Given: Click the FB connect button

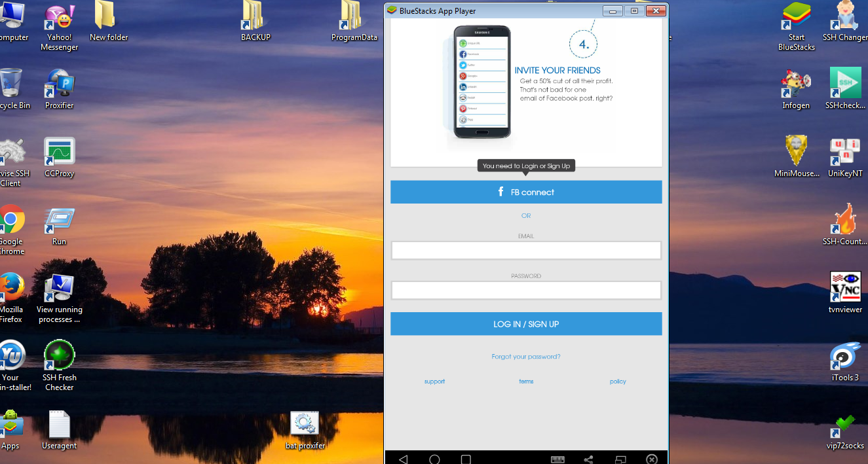Looking at the screenshot, I should pos(526,192).
